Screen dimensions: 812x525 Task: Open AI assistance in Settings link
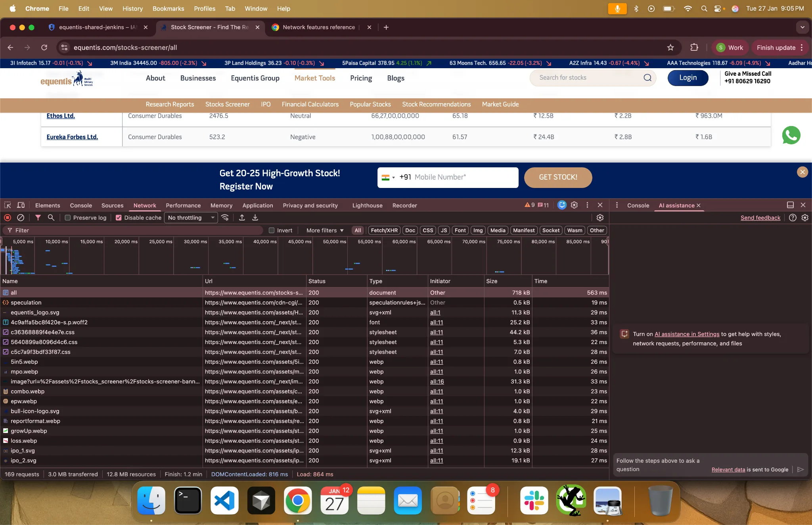point(687,334)
